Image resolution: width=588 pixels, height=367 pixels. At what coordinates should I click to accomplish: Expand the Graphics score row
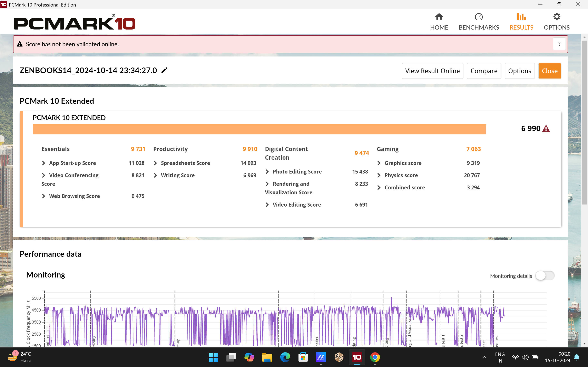click(x=379, y=163)
